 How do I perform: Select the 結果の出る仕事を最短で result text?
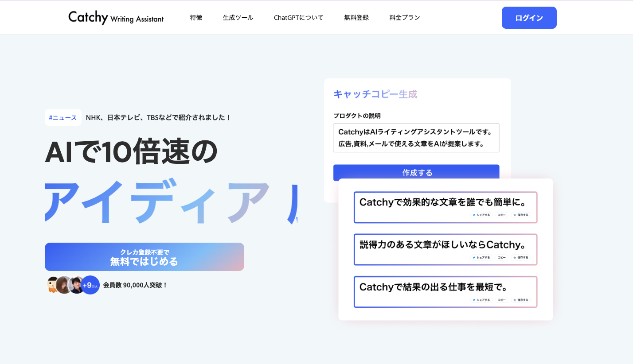(x=434, y=287)
